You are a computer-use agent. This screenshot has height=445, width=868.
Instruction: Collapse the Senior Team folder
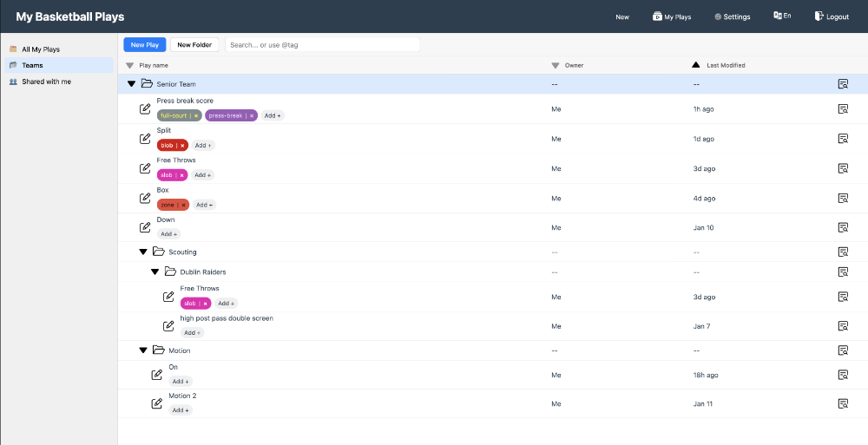(x=132, y=84)
